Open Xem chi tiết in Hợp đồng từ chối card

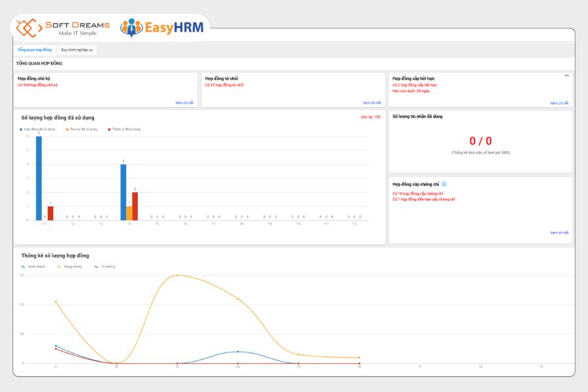372,103
